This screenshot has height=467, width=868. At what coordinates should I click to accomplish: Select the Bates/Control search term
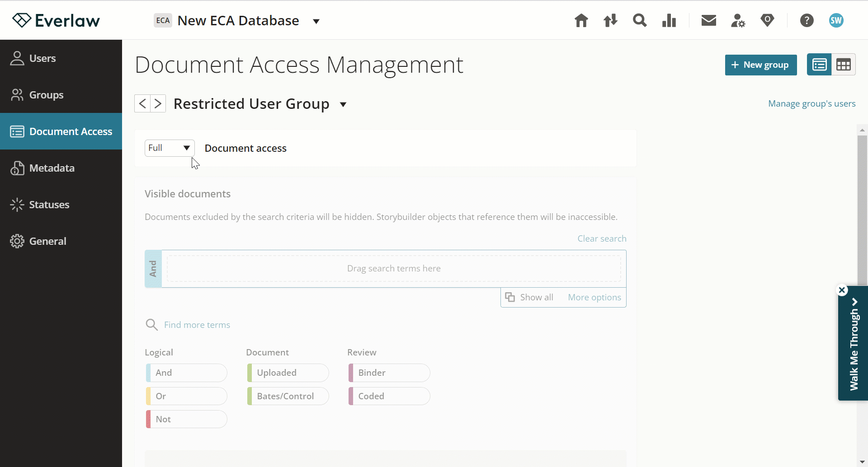coord(288,396)
